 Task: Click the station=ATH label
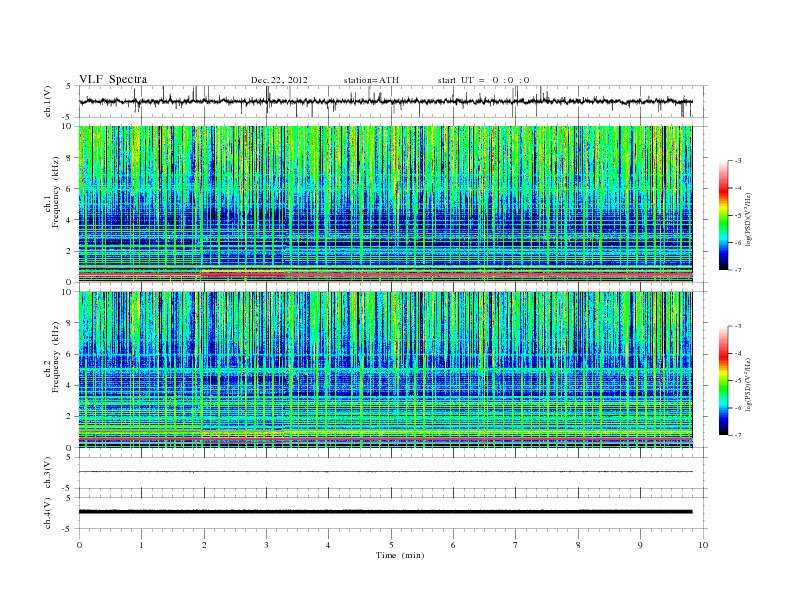[370, 80]
